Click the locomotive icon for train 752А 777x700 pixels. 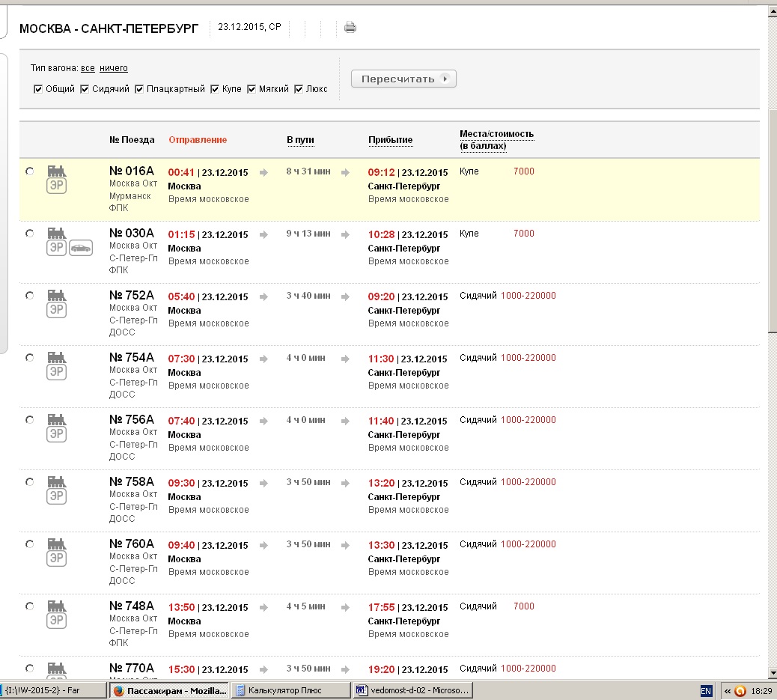(56, 296)
